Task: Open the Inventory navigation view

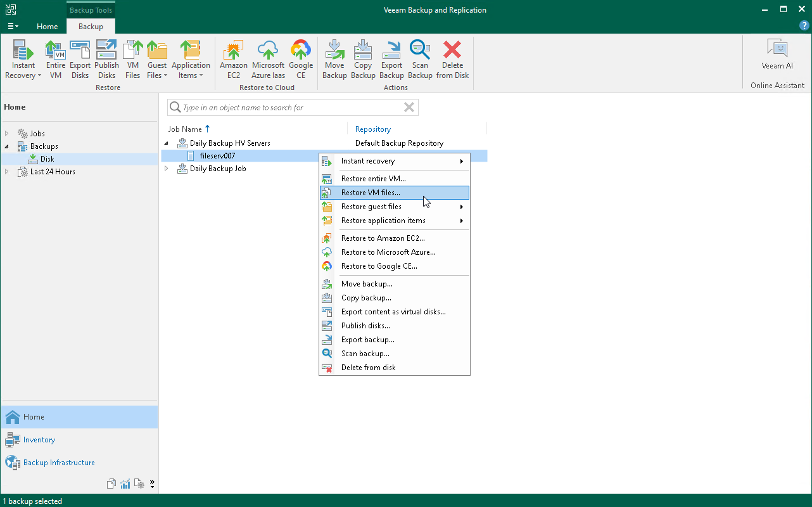Action: [x=79, y=440]
